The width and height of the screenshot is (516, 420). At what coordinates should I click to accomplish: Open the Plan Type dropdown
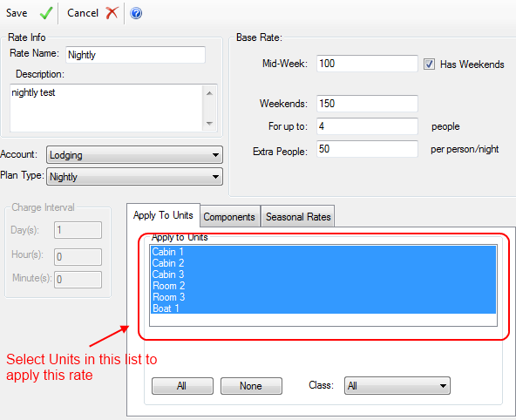(x=134, y=177)
